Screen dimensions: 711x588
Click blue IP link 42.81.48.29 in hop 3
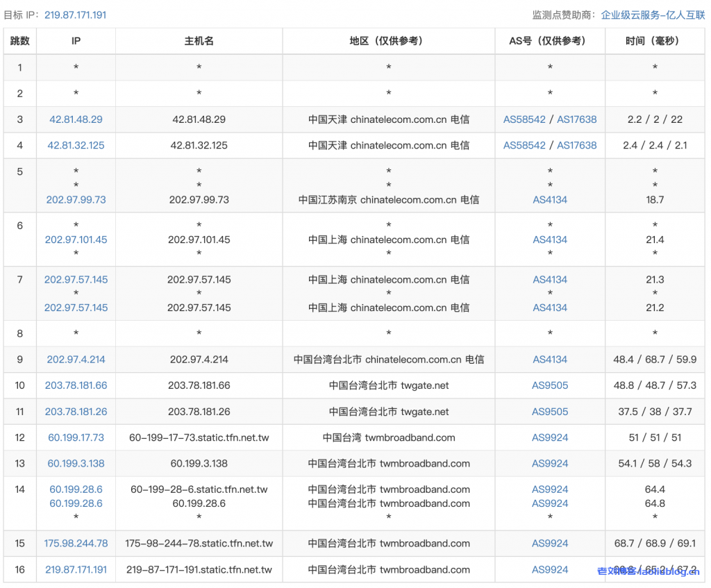click(76, 119)
